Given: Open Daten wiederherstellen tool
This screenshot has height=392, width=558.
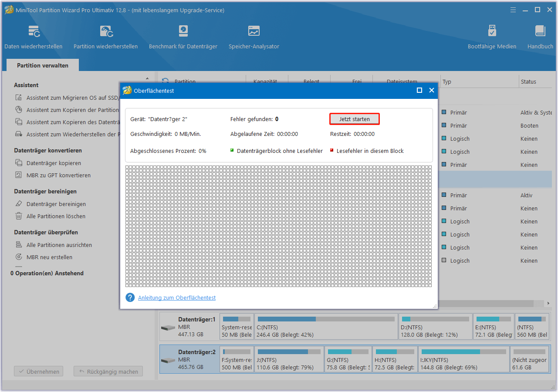Looking at the screenshot, I should [x=34, y=37].
